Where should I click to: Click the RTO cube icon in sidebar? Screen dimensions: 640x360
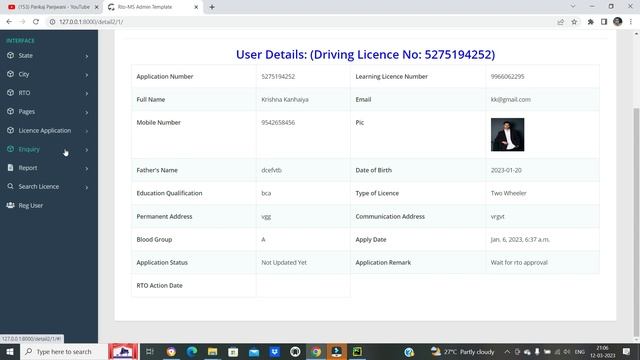[11, 93]
